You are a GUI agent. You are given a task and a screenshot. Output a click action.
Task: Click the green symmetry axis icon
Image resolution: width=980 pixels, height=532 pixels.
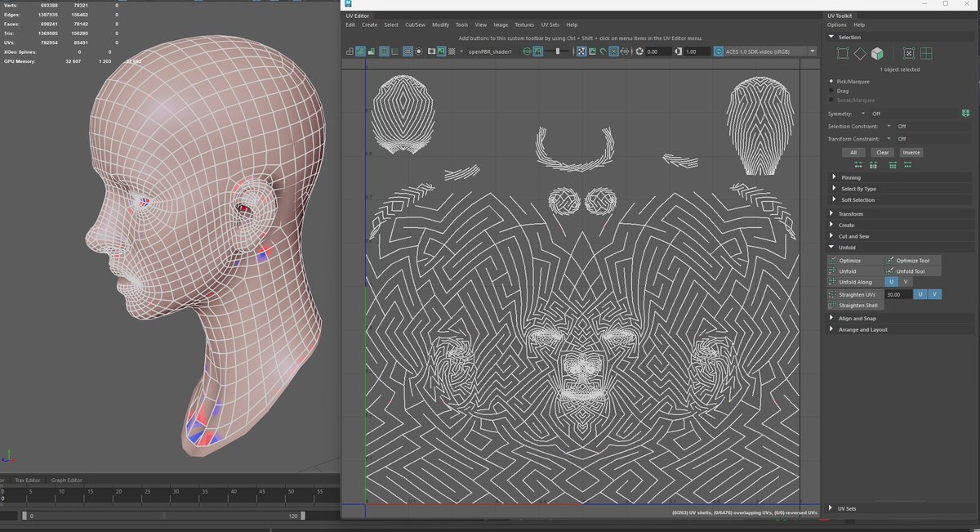966,114
